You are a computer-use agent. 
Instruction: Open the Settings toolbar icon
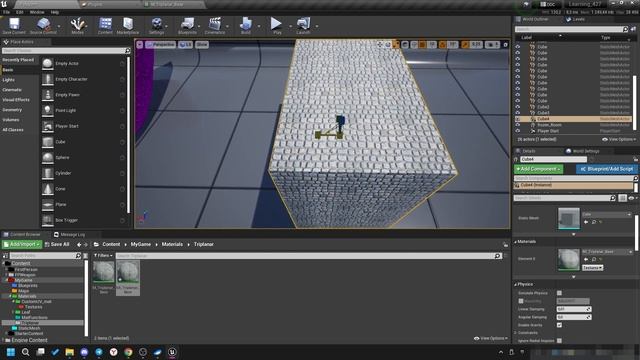156,26
